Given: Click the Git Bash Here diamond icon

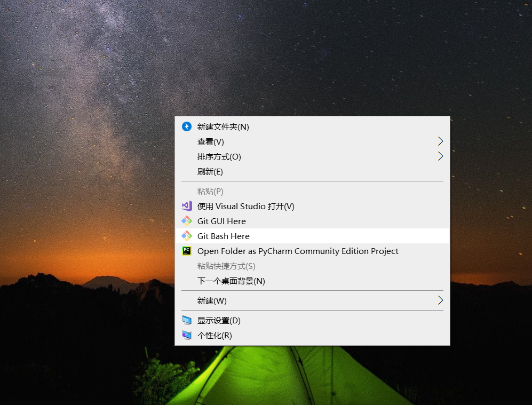Looking at the screenshot, I should [x=187, y=236].
